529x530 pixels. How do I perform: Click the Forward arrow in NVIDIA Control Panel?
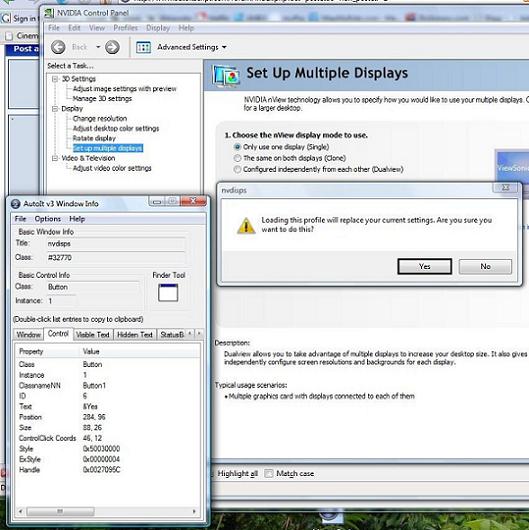pos(112,47)
